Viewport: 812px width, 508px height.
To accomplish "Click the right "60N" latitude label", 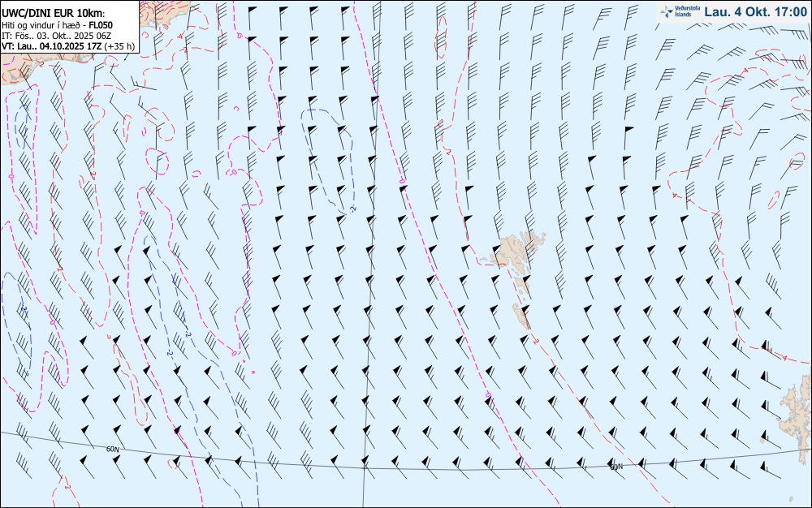I will (616, 467).
